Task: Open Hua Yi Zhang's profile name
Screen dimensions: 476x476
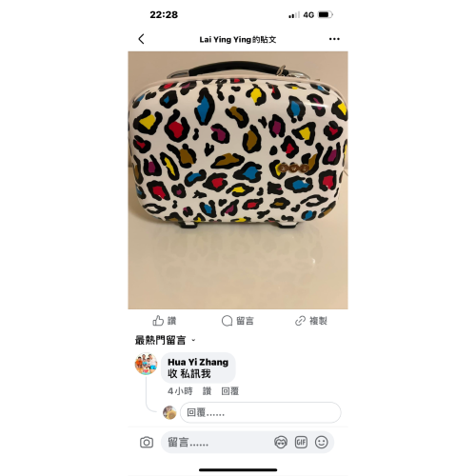Action: pos(198,362)
